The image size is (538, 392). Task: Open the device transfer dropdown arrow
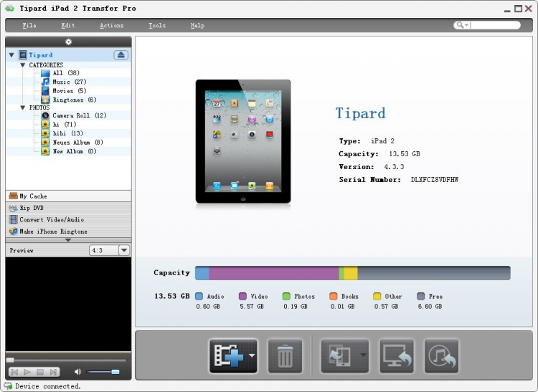(363, 355)
